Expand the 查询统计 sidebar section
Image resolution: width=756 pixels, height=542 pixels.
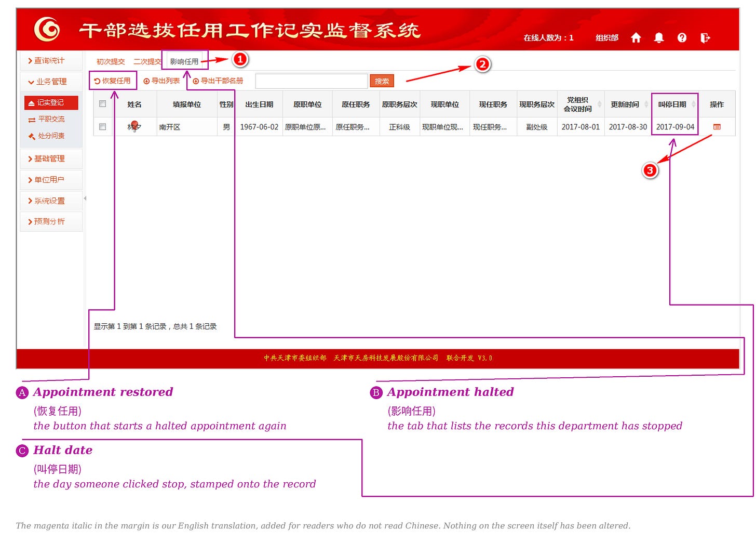51,61
